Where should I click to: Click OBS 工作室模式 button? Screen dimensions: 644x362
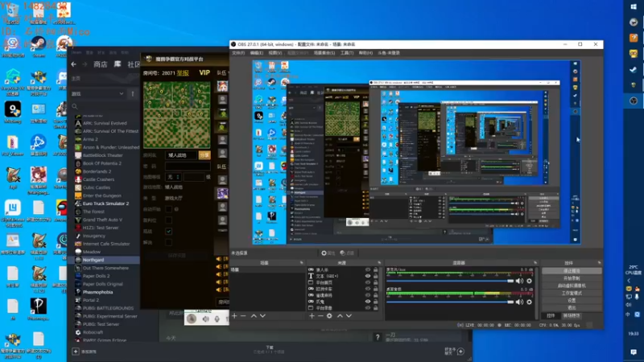572,293
